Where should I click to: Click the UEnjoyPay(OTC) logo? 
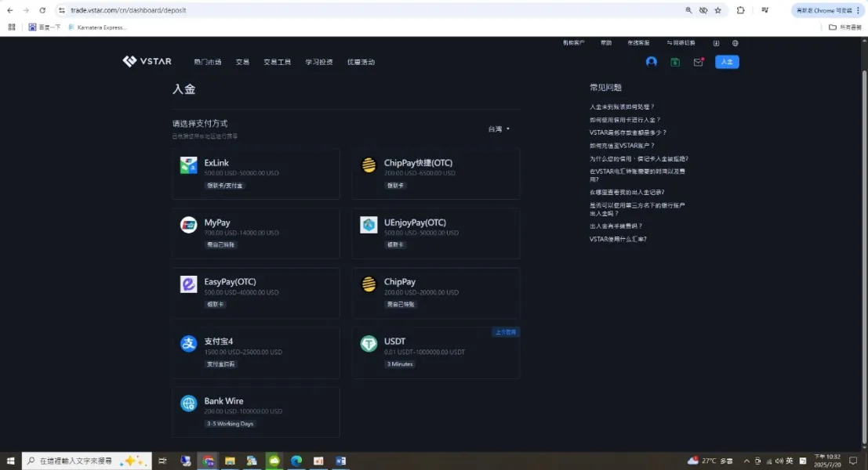[369, 225]
